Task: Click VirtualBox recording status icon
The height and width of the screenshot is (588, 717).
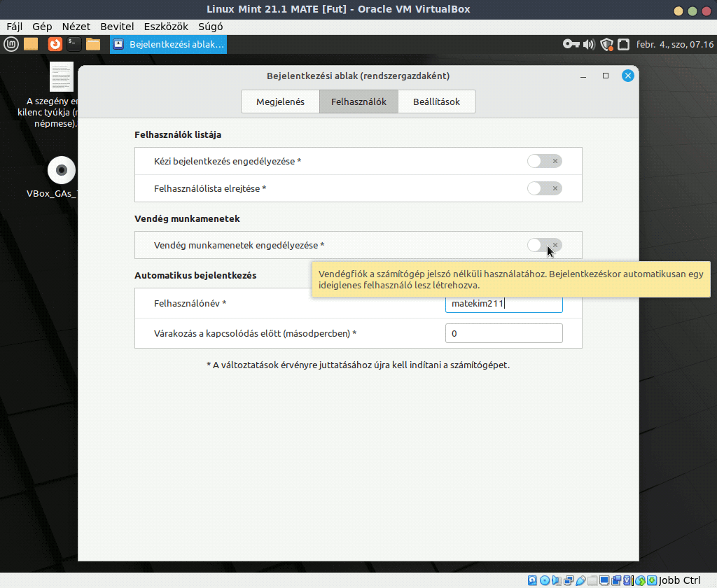Action: click(616, 580)
